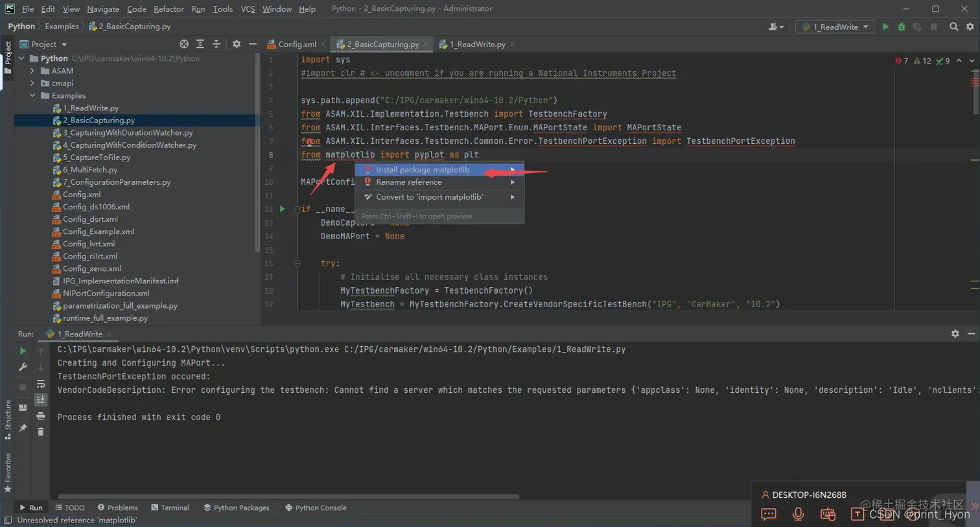
Task: Click the intention bulb on line 7
Action: click(310, 141)
